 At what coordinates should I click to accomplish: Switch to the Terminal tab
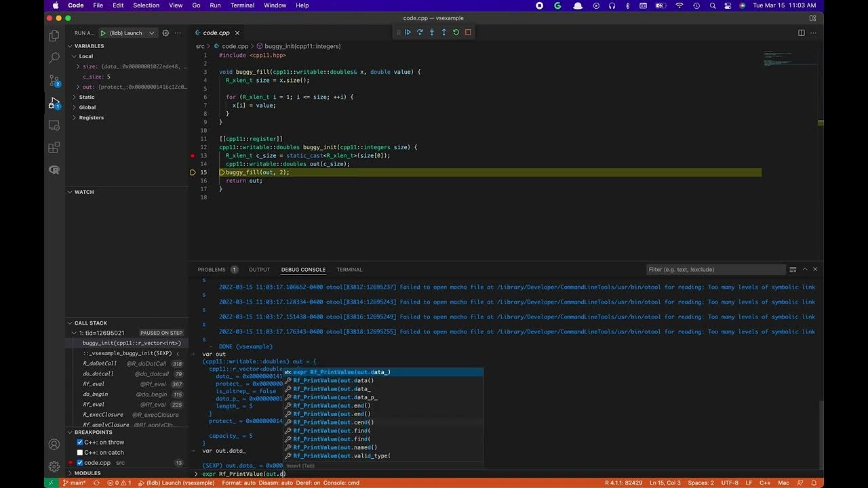349,269
